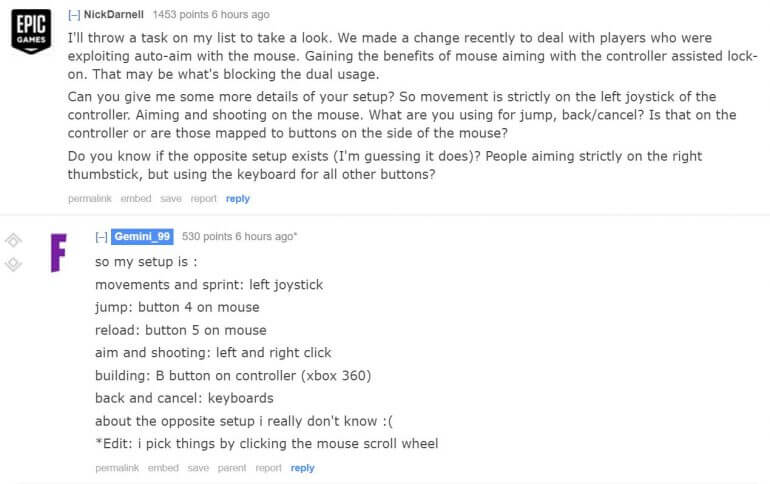Reply to Gemini_99's comment
The height and width of the screenshot is (484, 770).
pyautogui.click(x=302, y=468)
